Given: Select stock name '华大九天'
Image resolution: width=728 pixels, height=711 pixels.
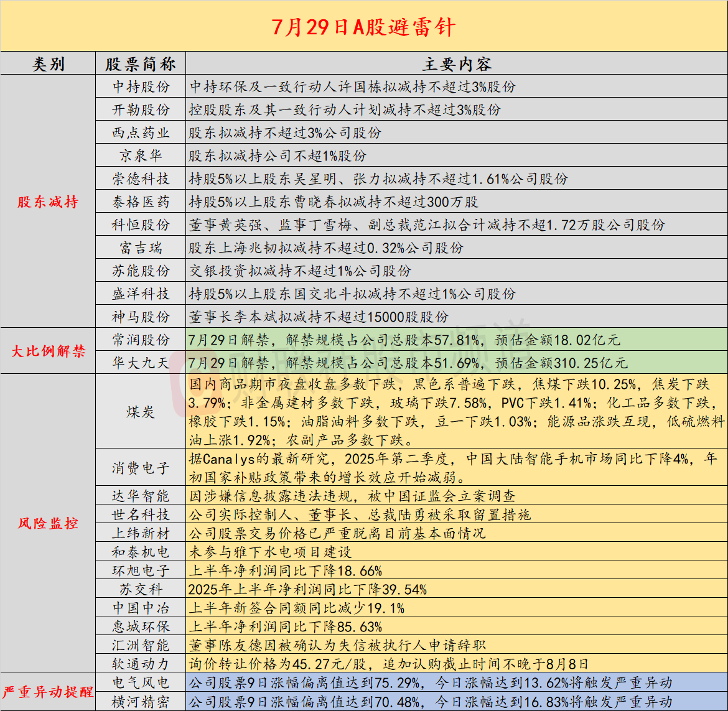Looking at the screenshot, I should [141, 363].
